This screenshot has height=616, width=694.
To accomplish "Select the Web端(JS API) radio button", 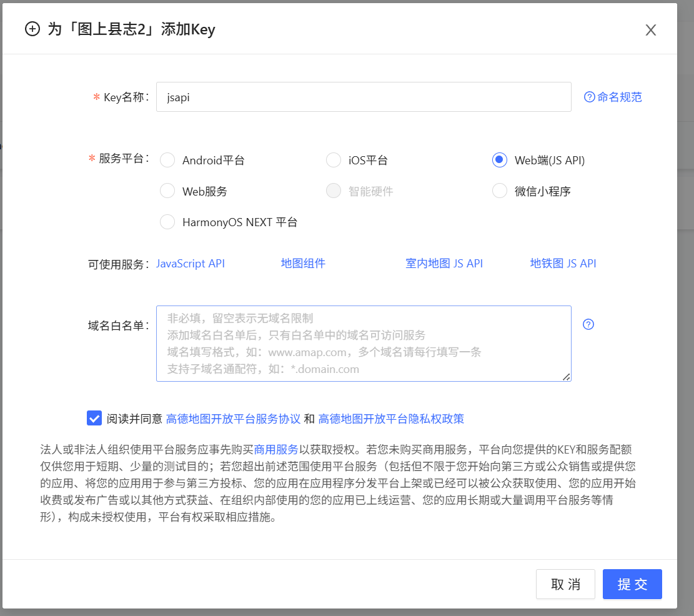I will click(x=499, y=160).
